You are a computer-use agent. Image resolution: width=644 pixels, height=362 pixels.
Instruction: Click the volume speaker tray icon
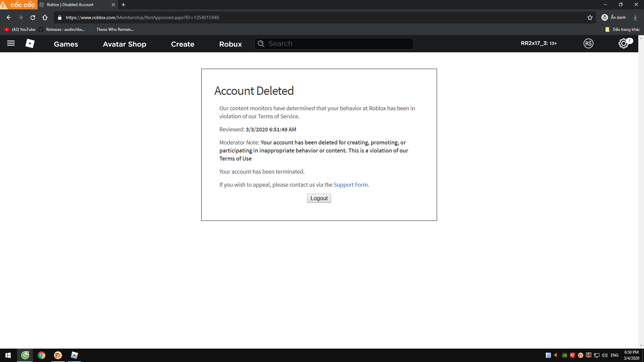coord(605,355)
